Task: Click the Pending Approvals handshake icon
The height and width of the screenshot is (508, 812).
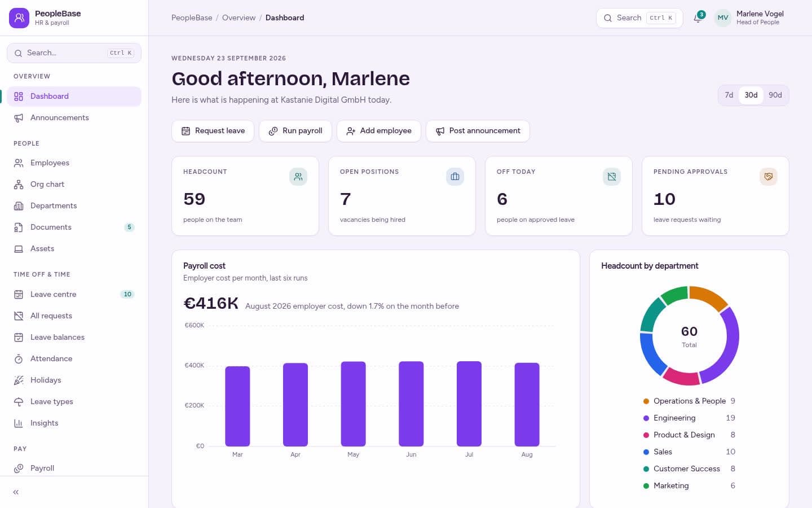Action: tap(769, 177)
